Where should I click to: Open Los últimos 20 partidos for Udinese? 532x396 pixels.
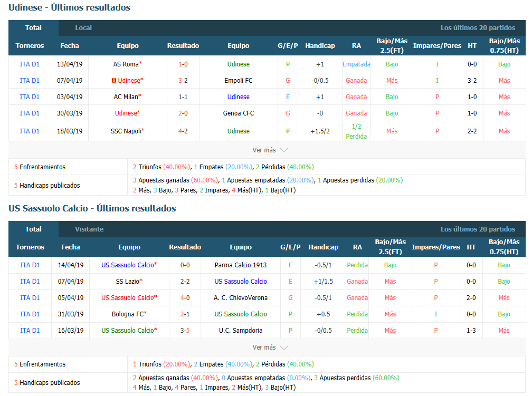(x=478, y=28)
